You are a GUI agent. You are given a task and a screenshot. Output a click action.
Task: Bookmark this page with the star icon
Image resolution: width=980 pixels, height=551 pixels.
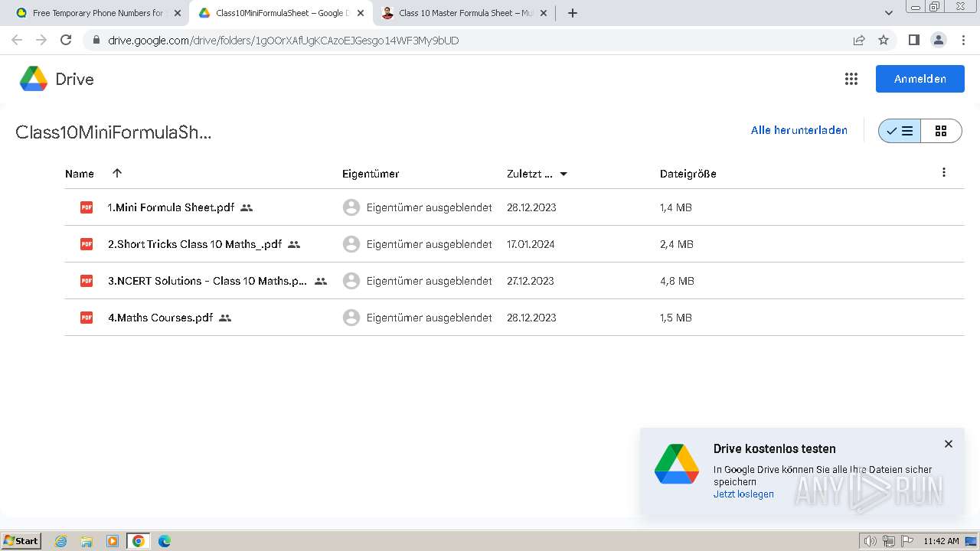884,40
